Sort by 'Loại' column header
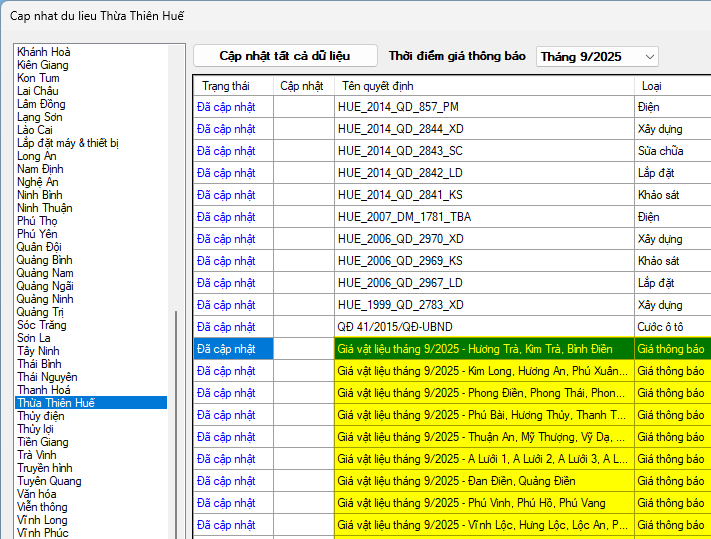711x539 pixels. point(651,86)
